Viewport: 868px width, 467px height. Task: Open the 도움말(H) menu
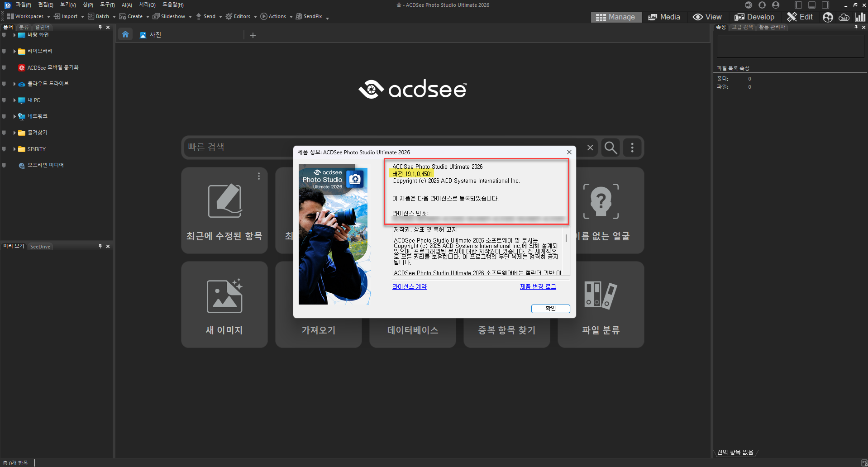[173, 5]
